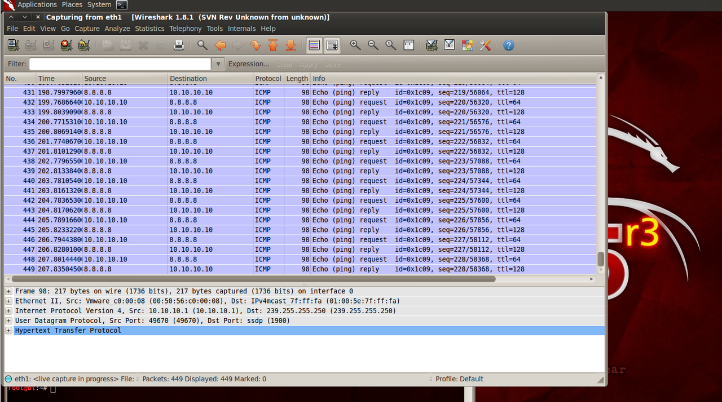722x402 pixels.
Task: Click the start new capture icon
Action: pyautogui.click(x=48, y=45)
